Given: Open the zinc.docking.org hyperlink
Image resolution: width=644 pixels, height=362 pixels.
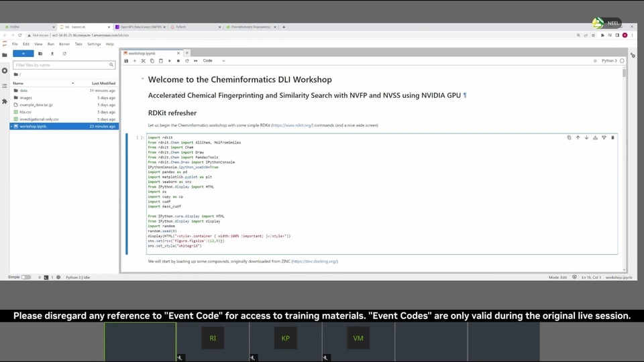Looking at the screenshot, I should coord(315,261).
